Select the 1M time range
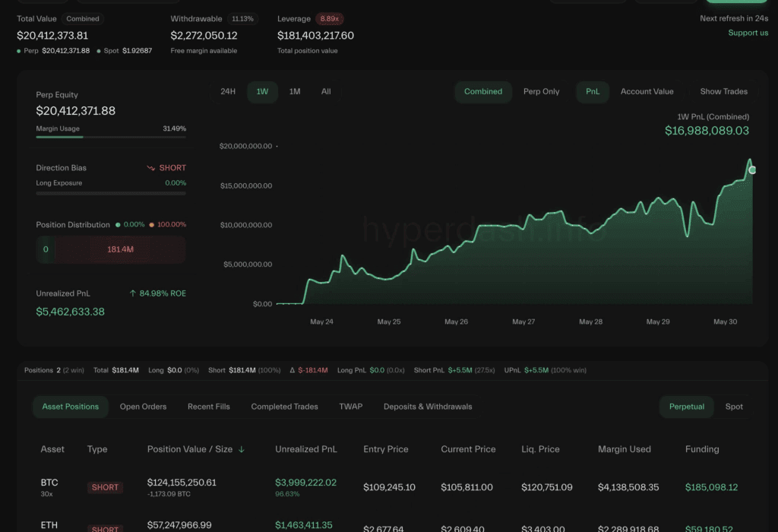Image resolution: width=778 pixels, height=532 pixels. click(295, 92)
